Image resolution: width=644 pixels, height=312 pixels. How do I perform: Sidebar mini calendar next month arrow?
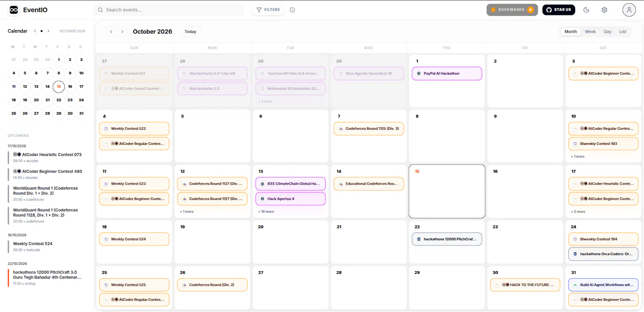click(x=48, y=31)
